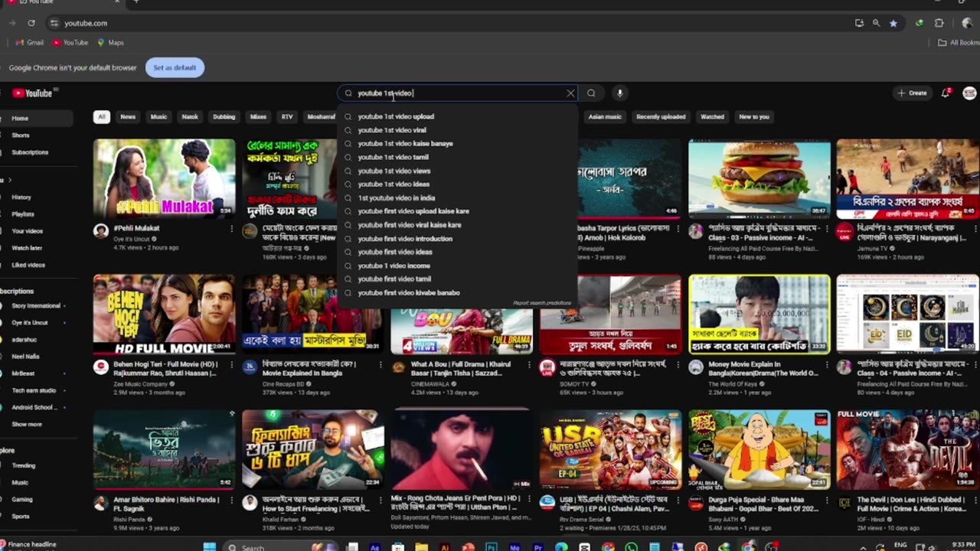
Task: Open After Effects from the taskbar
Action: (x=375, y=547)
